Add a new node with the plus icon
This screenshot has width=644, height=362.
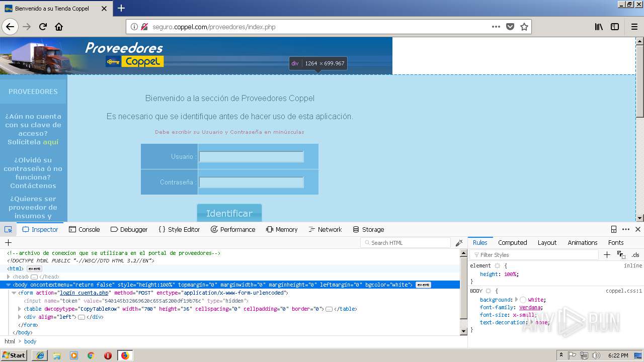click(x=8, y=243)
